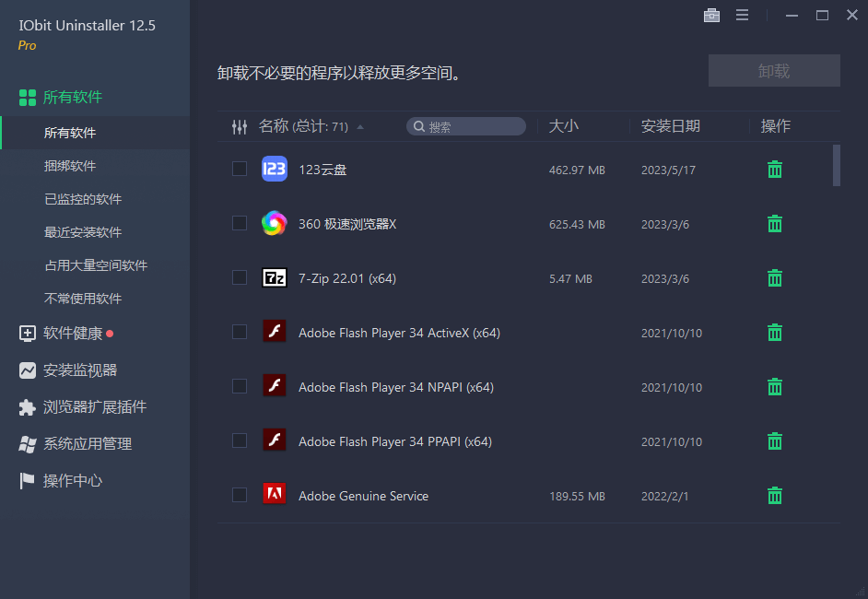The image size is (868, 599).
Task: Open 浏览器扩展插件 section
Action: (95, 407)
